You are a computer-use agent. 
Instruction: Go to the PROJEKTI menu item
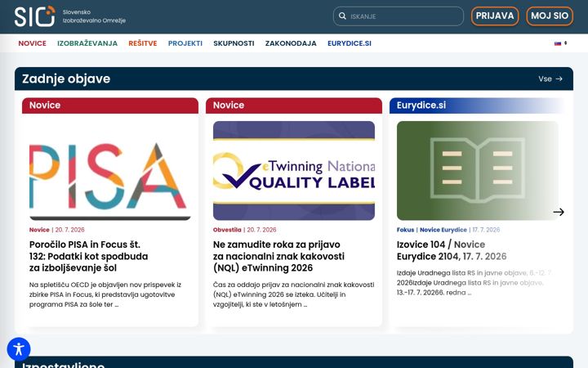coord(185,43)
